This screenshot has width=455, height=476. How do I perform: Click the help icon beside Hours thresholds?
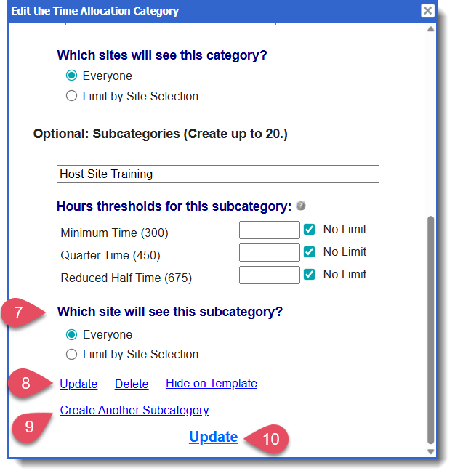click(300, 206)
